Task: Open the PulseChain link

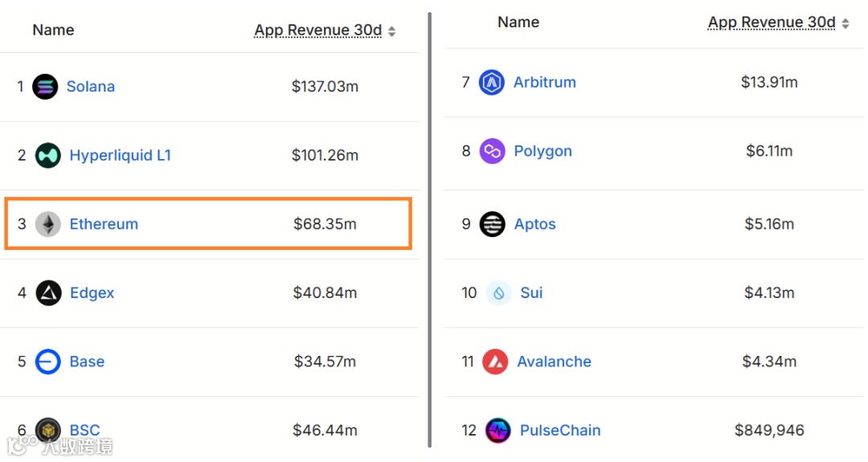Action: click(x=559, y=431)
